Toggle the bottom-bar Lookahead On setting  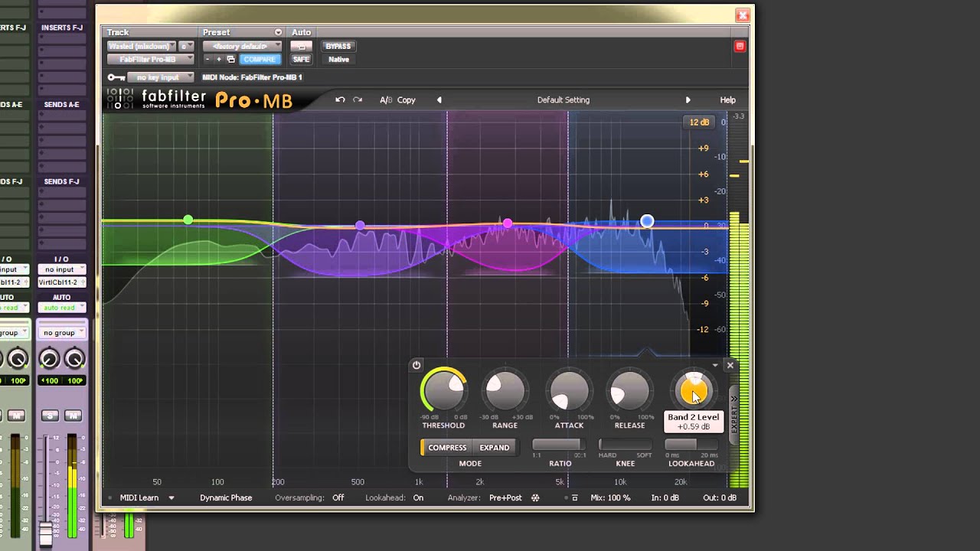coord(418,498)
